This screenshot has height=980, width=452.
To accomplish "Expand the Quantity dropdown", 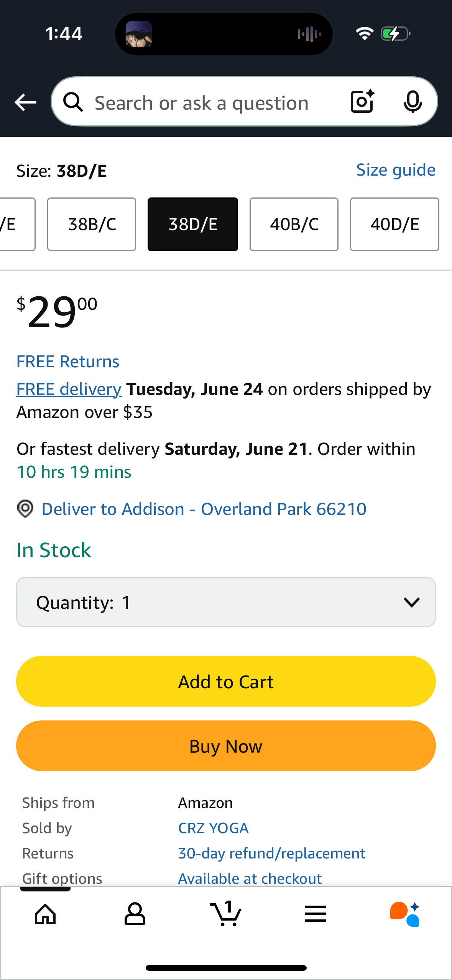I will coord(226,602).
